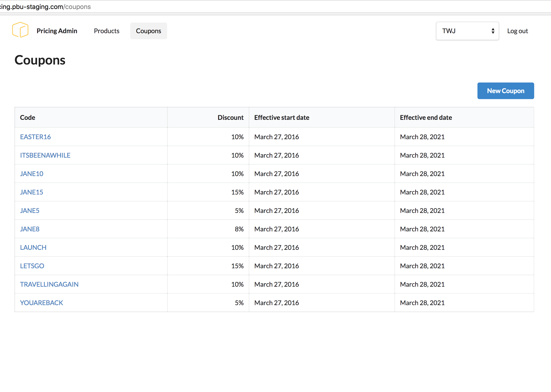The height and width of the screenshot is (392, 551).
Task: Click the Discount column header
Action: click(x=230, y=118)
